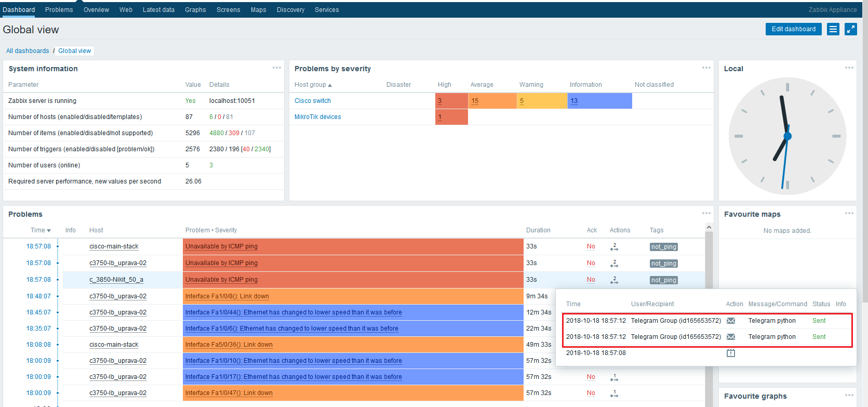The image size is (868, 407).
Task: Toggle fullscreen kiosk mode icon
Action: click(851, 29)
